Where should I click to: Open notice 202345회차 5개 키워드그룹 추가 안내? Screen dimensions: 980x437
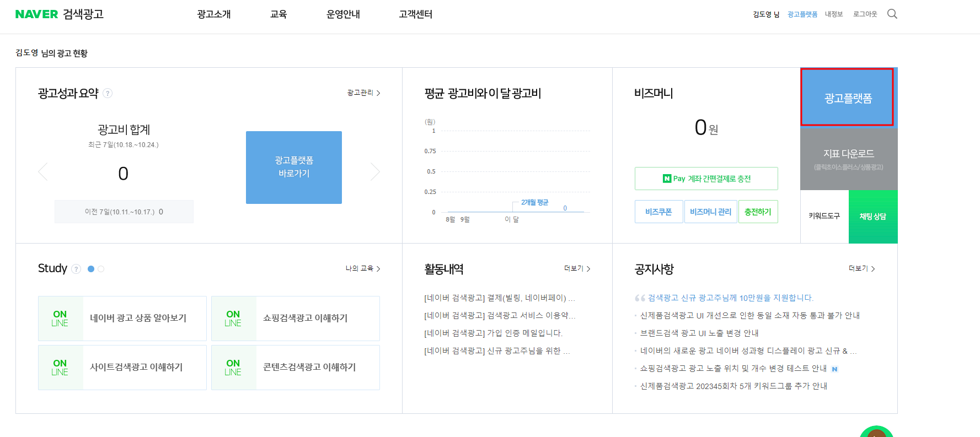point(733,386)
